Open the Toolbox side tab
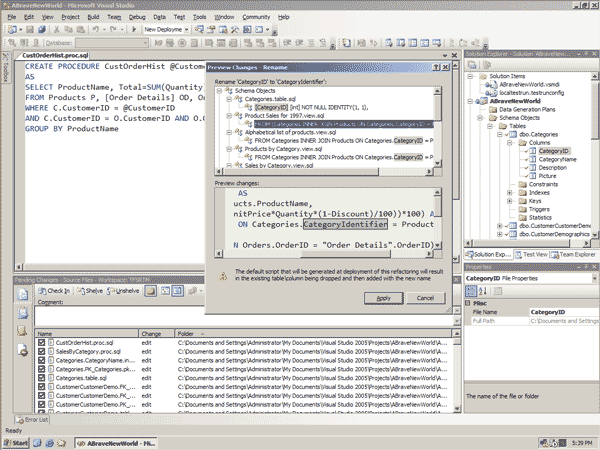The height and width of the screenshot is (450, 600). click(x=5, y=68)
